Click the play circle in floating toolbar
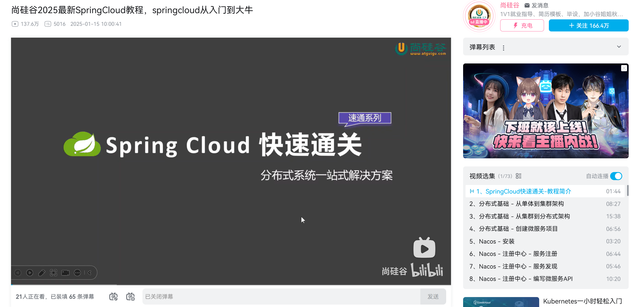 click(30, 273)
